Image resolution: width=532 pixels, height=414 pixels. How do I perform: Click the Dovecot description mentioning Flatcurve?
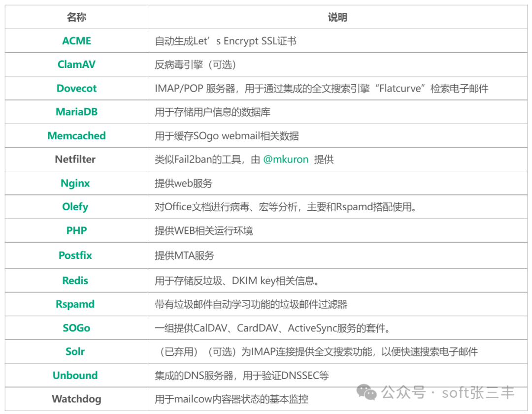(321, 89)
